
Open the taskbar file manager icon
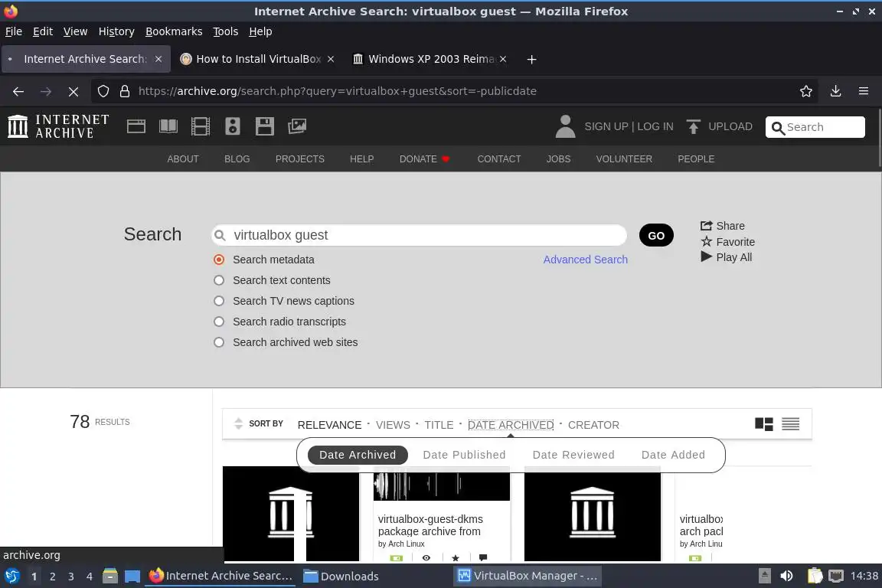110,576
